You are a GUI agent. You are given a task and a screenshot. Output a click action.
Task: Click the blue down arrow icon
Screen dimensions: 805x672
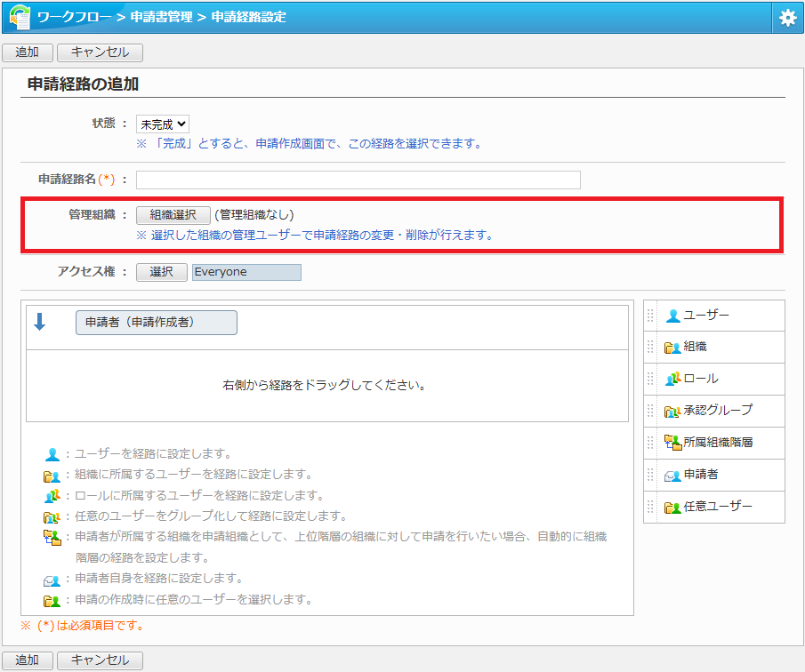(x=39, y=322)
